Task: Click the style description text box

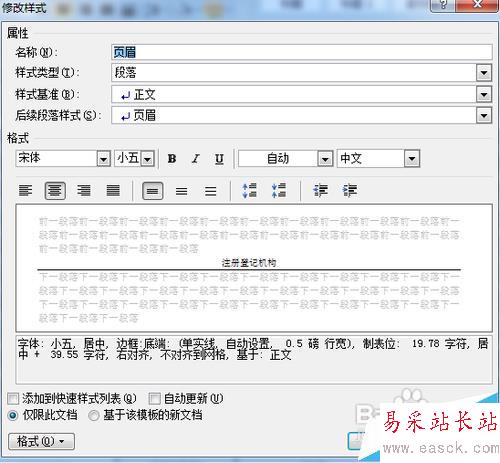Action: coord(254,360)
